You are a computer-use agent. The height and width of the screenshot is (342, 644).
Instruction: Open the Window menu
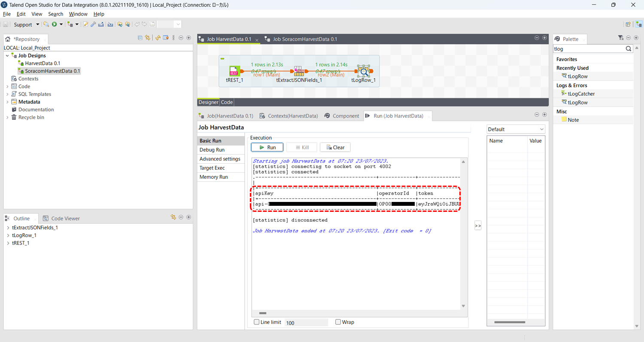tap(78, 14)
